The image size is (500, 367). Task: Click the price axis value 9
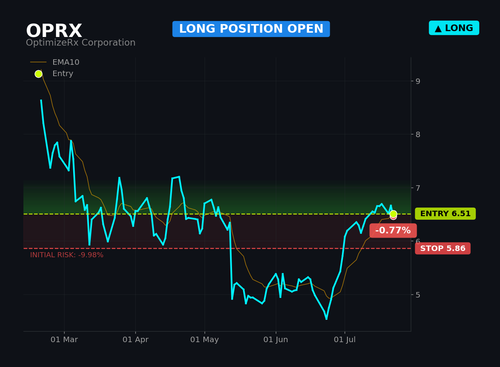click(418, 81)
